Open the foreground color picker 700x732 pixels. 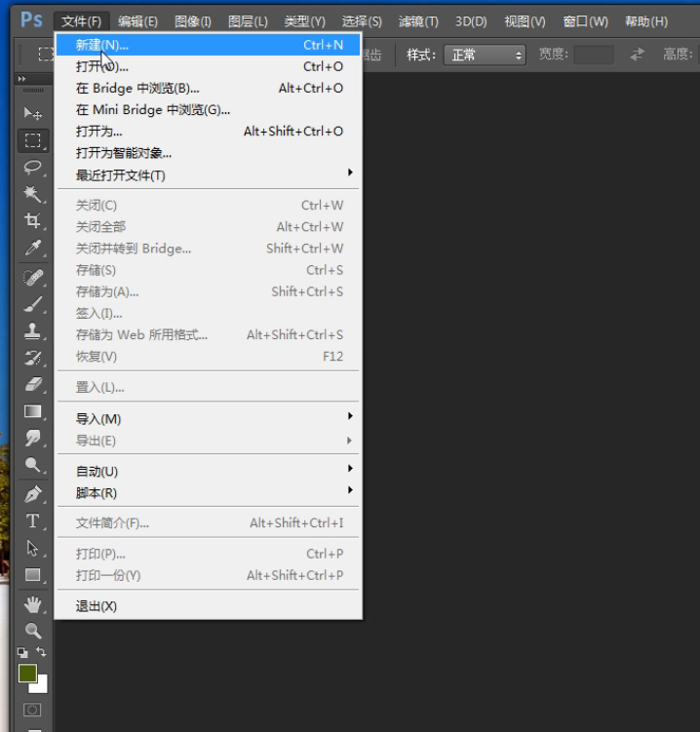27,674
